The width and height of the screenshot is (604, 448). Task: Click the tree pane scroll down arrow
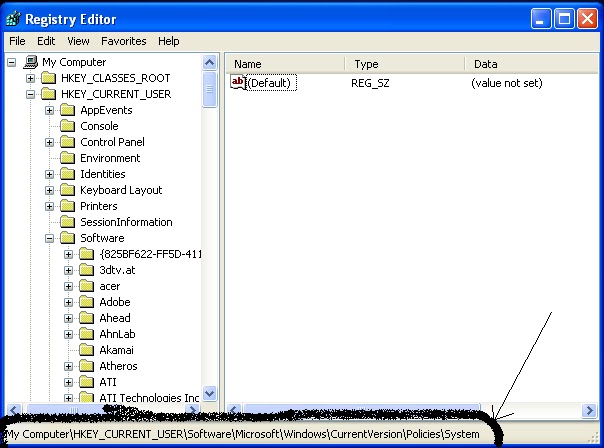(210, 393)
